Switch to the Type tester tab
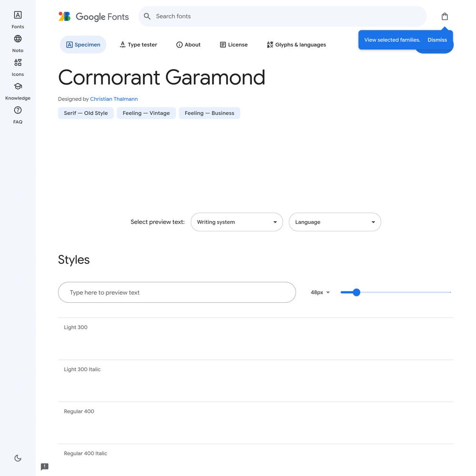Screen dimensions: 476x476 pyautogui.click(x=138, y=45)
